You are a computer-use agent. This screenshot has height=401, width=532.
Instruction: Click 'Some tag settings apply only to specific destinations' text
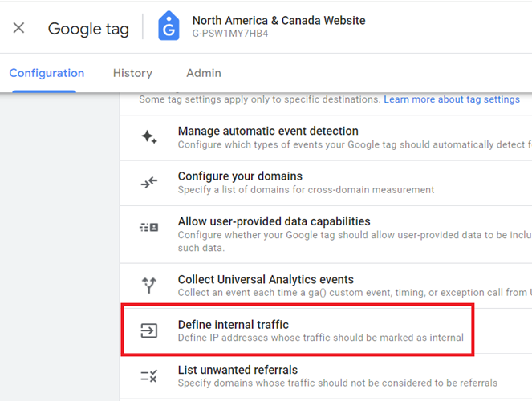[x=259, y=99]
